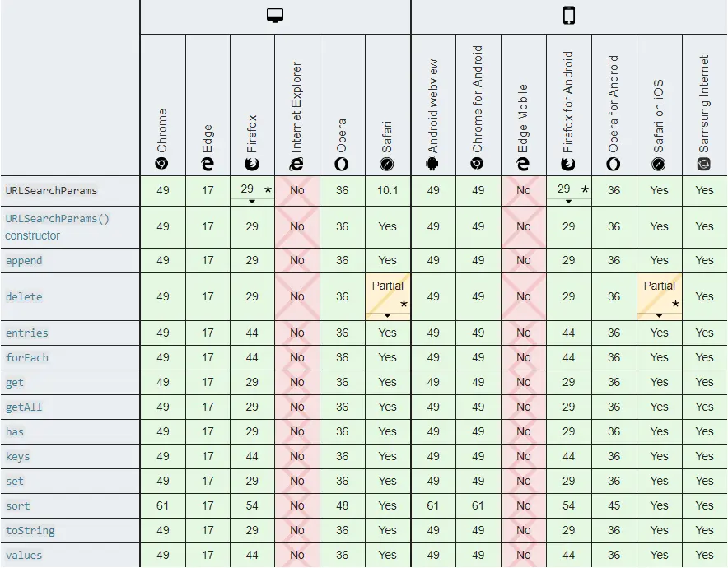The image size is (728, 568).
Task: Open the append method link
Action: pyautogui.click(x=24, y=261)
